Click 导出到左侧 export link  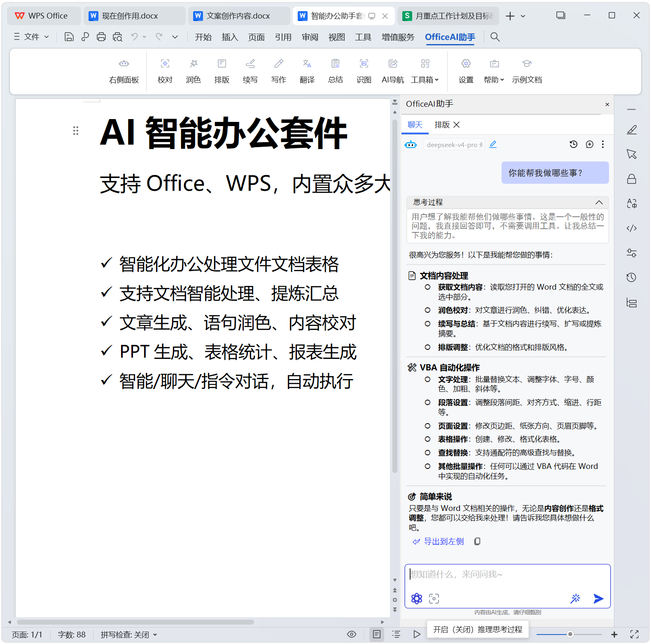[439, 541]
